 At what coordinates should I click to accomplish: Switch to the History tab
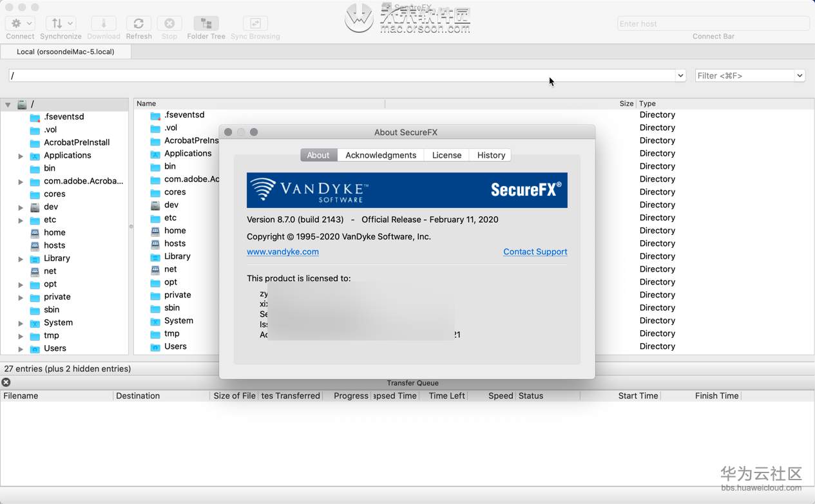[x=491, y=155]
